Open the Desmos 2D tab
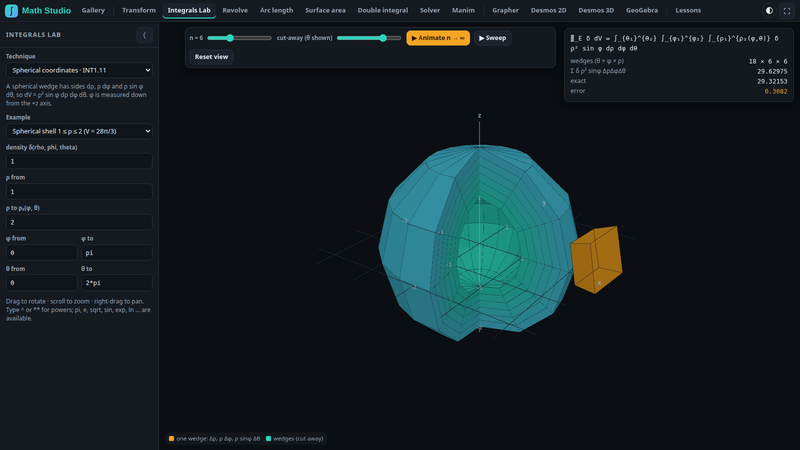Screen dimensions: 800x450 (548, 10)
